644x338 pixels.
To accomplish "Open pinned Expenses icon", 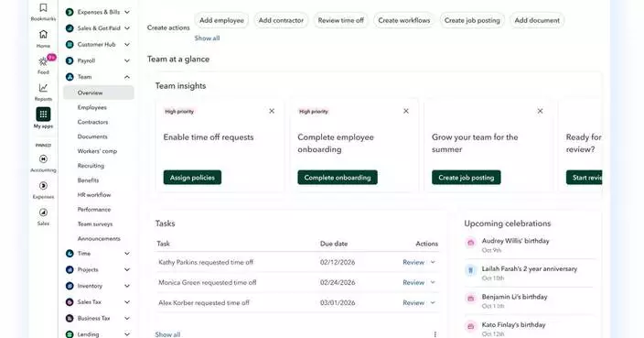I will [43, 186].
